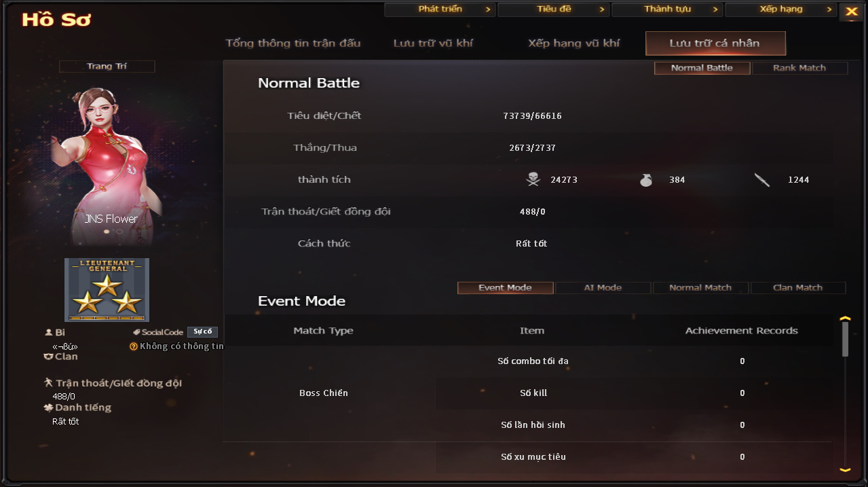Click the second character page dot
This screenshot has height=487, width=868.
coord(119,232)
